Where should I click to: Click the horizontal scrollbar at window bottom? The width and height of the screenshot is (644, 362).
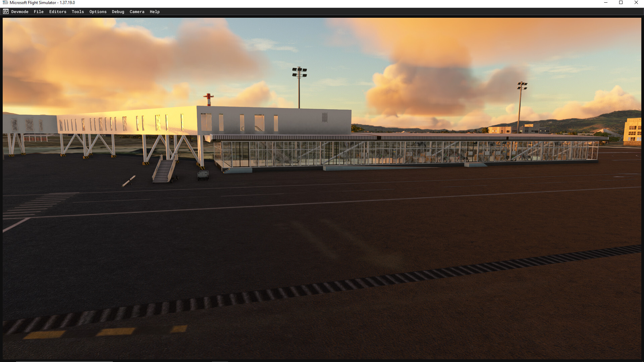point(64,361)
